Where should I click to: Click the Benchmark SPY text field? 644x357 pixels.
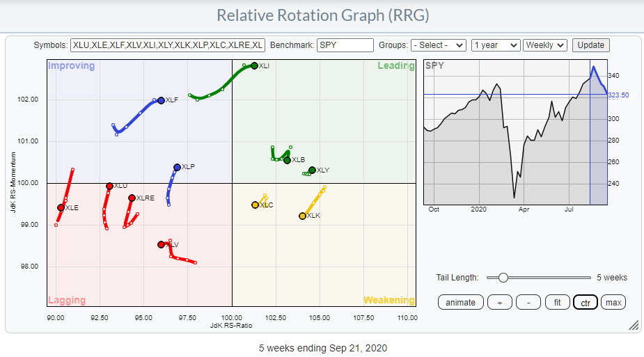pyautogui.click(x=345, y=45)
